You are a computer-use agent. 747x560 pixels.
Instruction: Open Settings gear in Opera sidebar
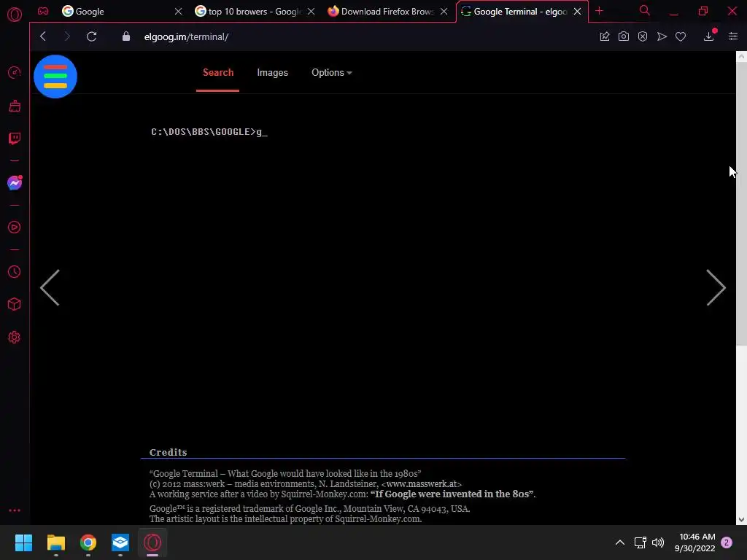pos(15,337)
